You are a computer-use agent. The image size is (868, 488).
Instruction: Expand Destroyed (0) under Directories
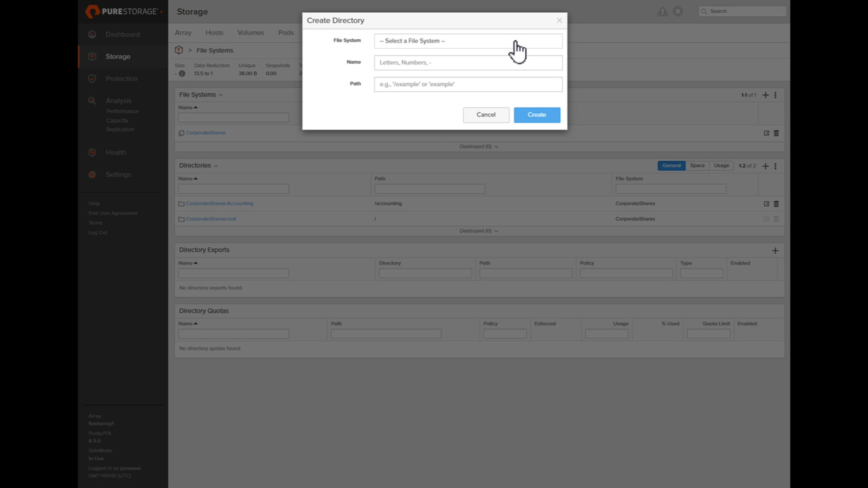[479, 230]
